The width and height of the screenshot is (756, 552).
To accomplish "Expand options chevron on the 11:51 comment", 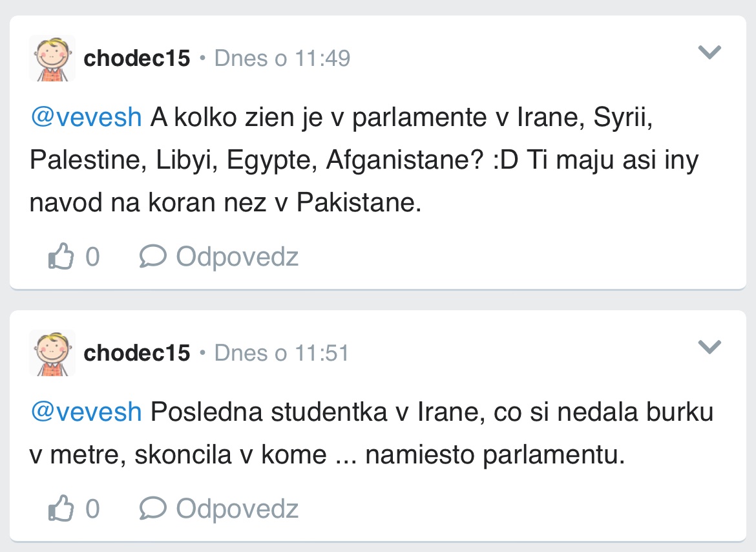I will tap(709, 348).
